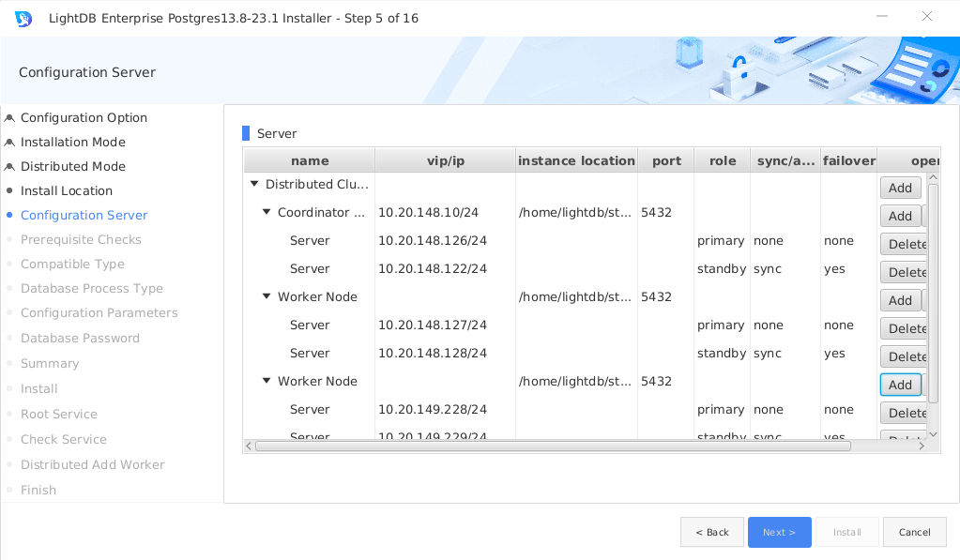Screen dimensions: 960x560
Task: Collapse Worker Node with 10.20.149.228 servers
Action: tap(267, 381)
